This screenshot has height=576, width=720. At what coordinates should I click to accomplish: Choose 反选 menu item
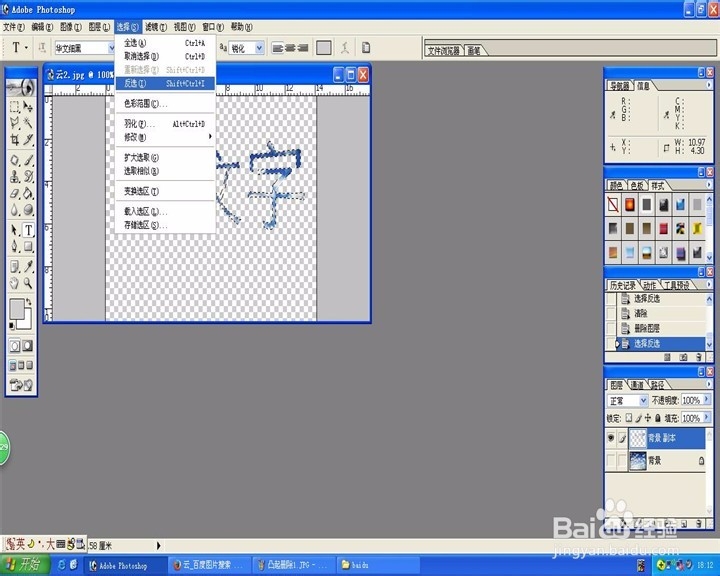click(x=165, y=83)
